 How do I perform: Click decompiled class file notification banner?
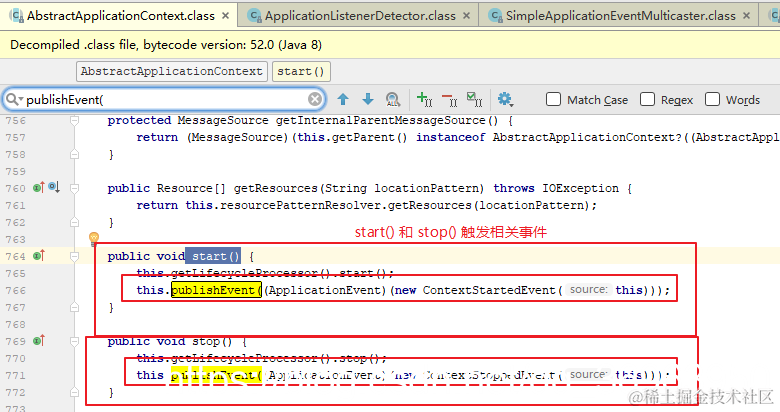(x=390, y=45)
